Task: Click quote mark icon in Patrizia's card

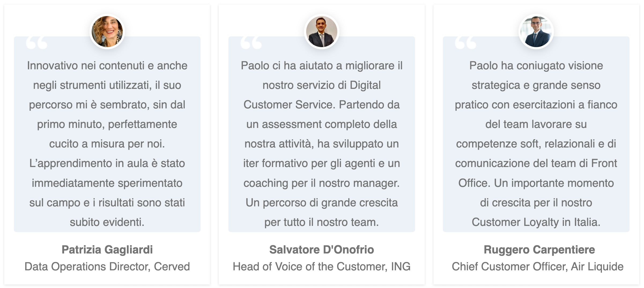Action: (x=36, y=43)
